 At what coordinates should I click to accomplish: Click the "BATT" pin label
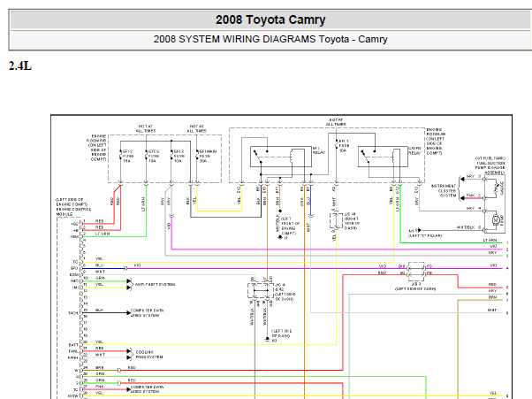click(73, 345)
